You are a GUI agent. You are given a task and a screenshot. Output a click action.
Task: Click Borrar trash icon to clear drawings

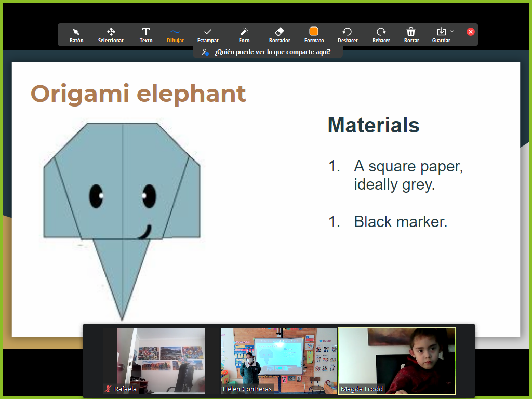click(x=411, y=35)
